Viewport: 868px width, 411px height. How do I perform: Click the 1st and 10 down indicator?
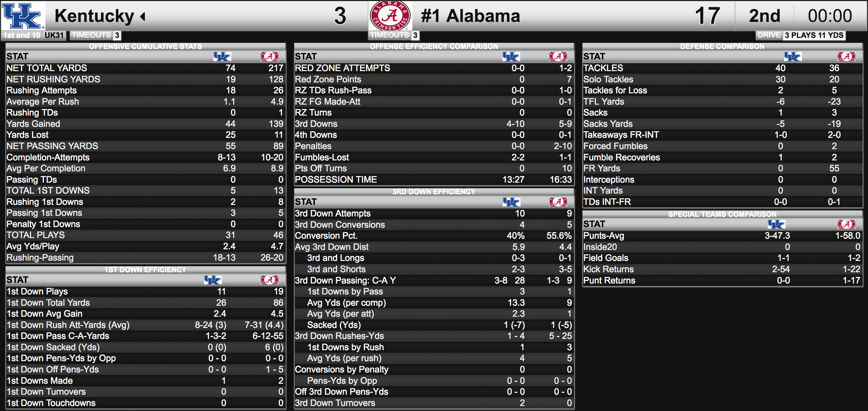pos(22,35)
